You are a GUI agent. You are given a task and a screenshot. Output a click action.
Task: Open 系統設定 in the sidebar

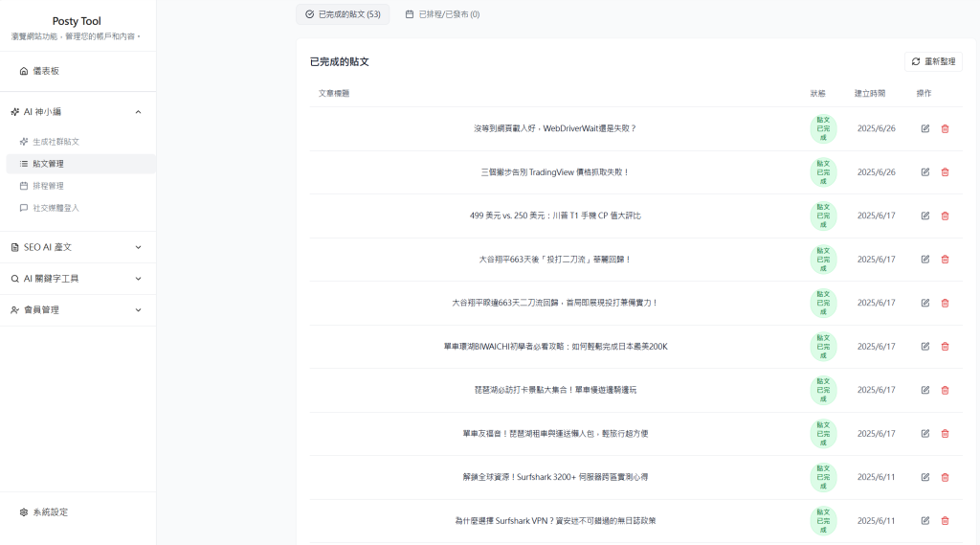tap(51, 512)
